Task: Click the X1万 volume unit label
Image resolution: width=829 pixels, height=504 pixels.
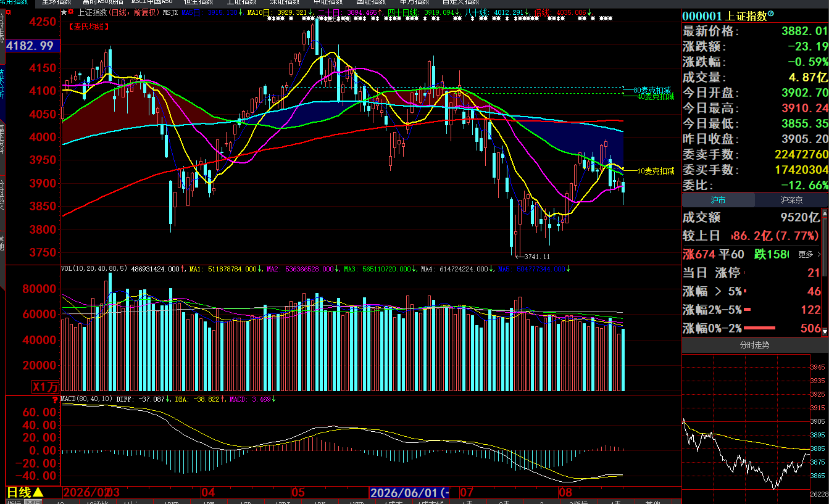Action: click(45, 387)
